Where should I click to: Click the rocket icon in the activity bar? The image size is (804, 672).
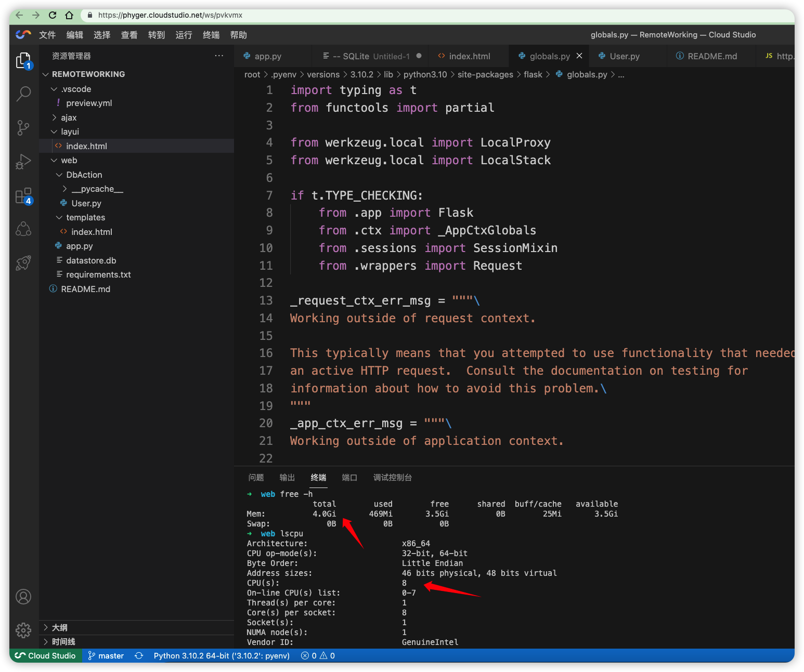pos(23,263)
